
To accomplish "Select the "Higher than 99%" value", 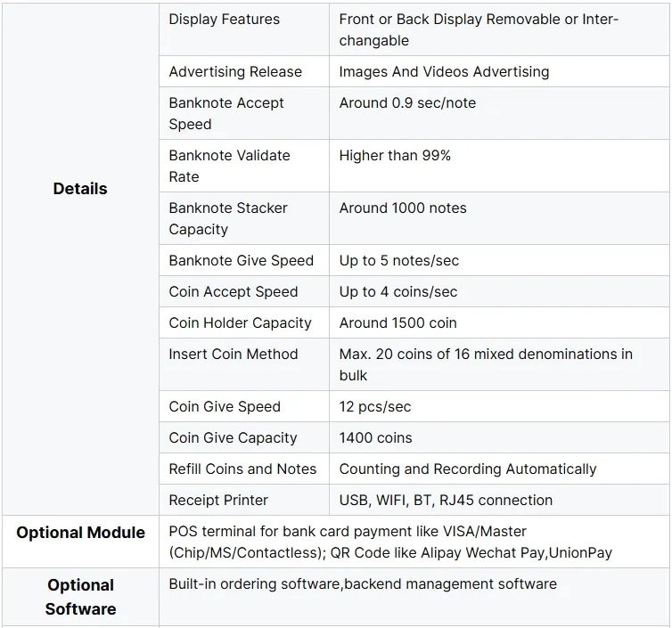I will [395, 156].
